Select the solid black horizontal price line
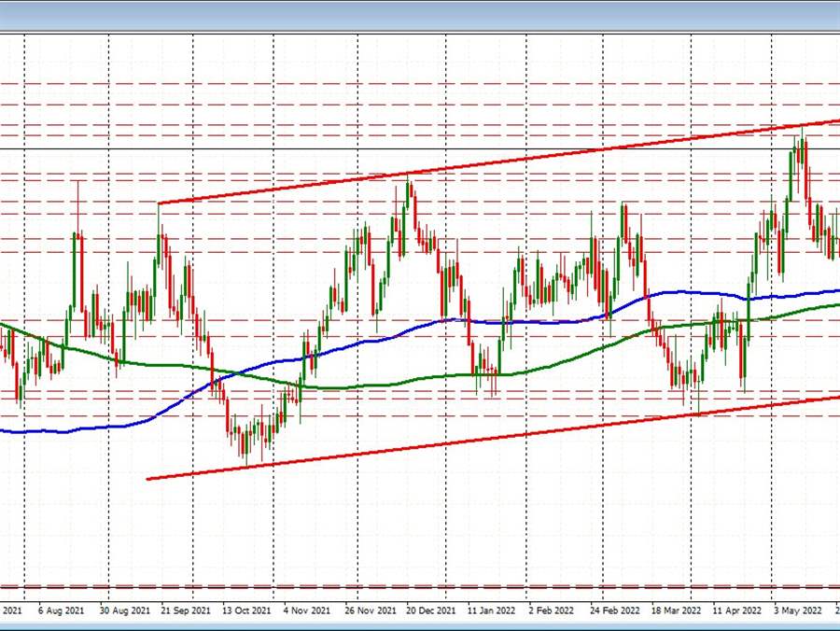 (280, 149)
